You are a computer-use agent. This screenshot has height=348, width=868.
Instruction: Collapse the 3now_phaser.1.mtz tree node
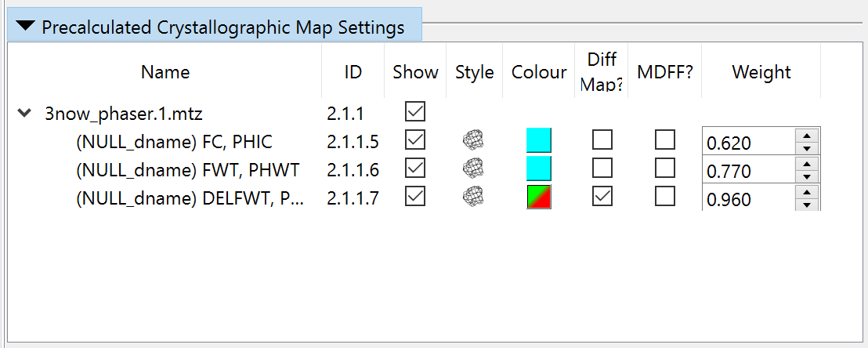pos(24,114)
